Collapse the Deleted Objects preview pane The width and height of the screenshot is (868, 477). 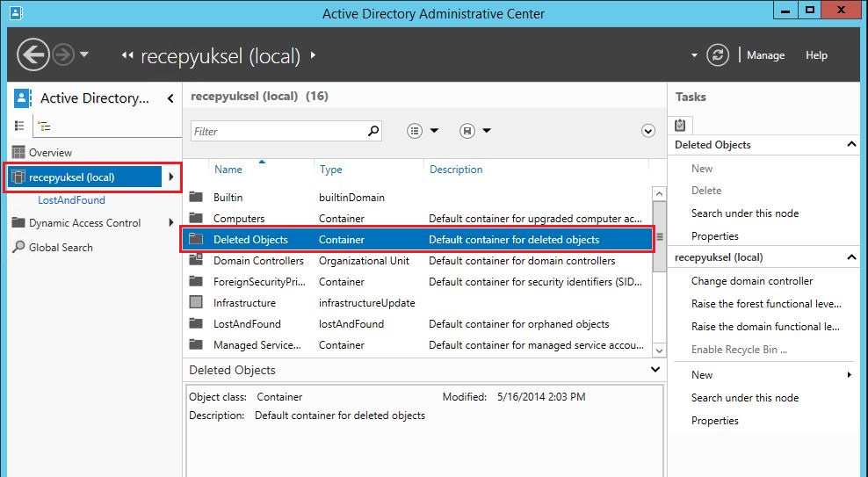point(655,370)
